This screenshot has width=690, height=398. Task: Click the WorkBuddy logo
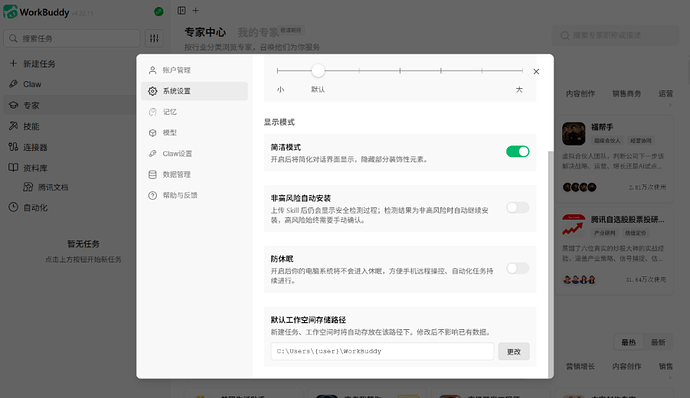(11, 12)
